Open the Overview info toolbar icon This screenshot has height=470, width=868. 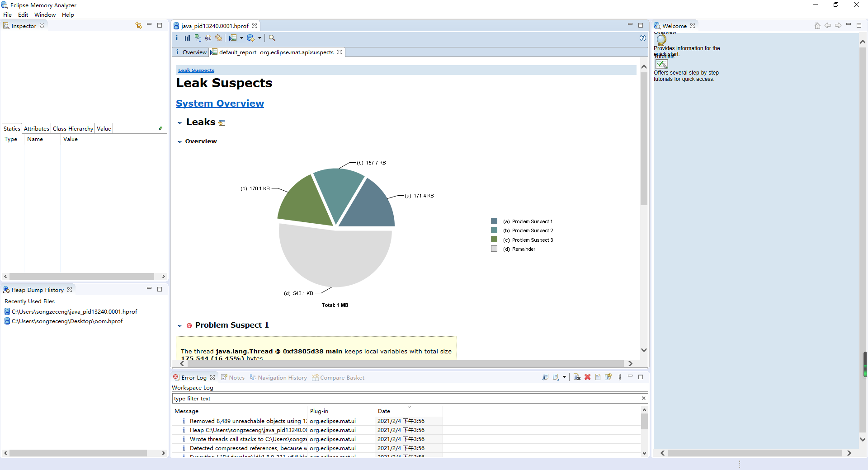177,38
